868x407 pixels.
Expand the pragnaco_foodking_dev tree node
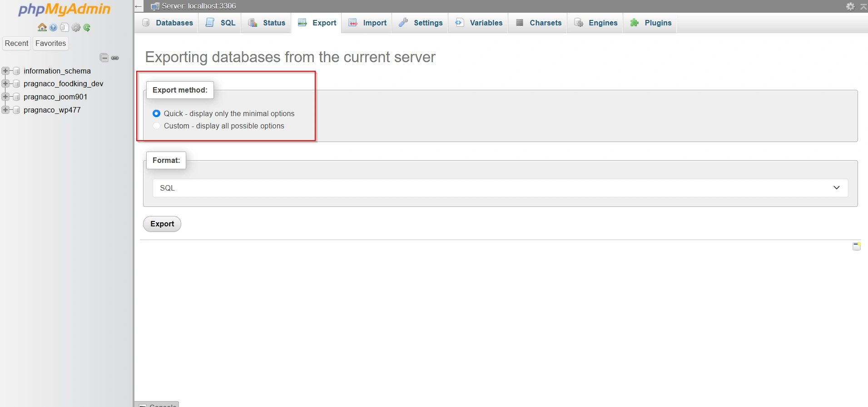5,84
